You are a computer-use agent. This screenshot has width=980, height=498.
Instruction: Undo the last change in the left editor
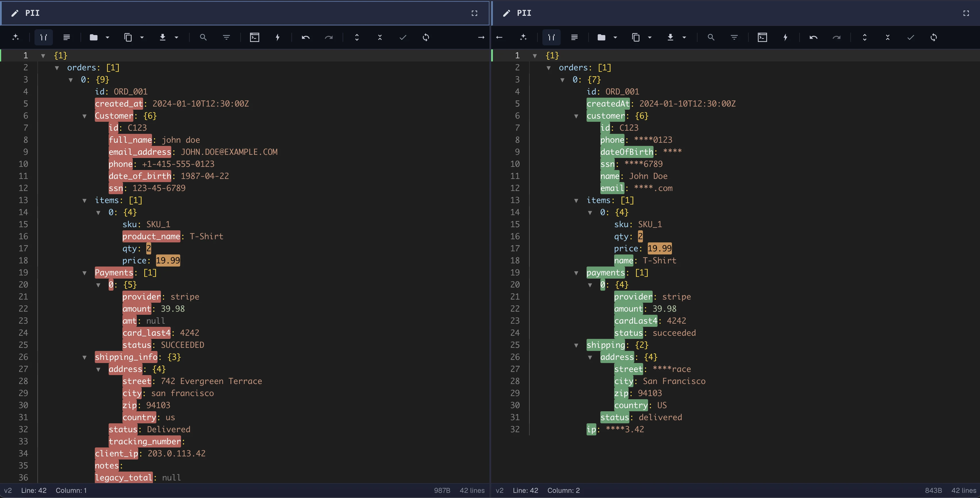[305, 37]
